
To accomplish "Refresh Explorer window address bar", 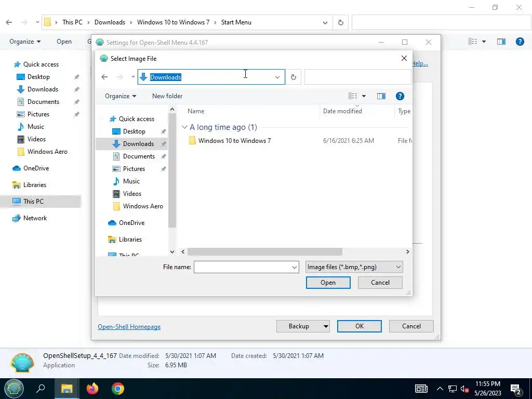I will click(x=341, y=23).
